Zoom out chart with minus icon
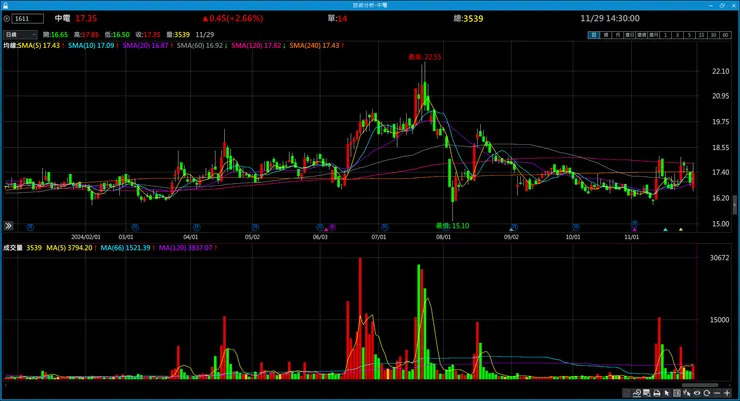 [x=717, y=393]
